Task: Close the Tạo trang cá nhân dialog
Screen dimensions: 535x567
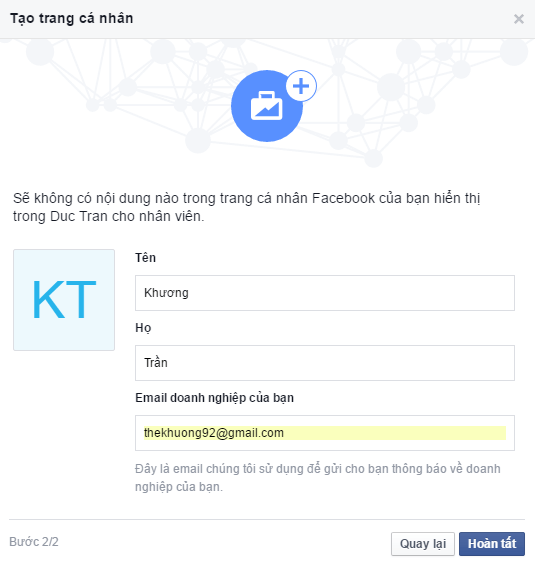Action: point(519,19)
